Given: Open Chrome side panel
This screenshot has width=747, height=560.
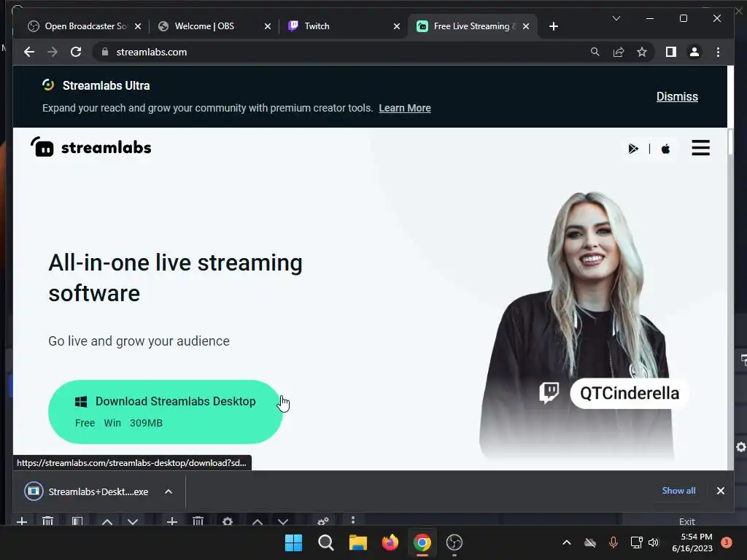Looking at the screenshot, I should click(671, 52).
